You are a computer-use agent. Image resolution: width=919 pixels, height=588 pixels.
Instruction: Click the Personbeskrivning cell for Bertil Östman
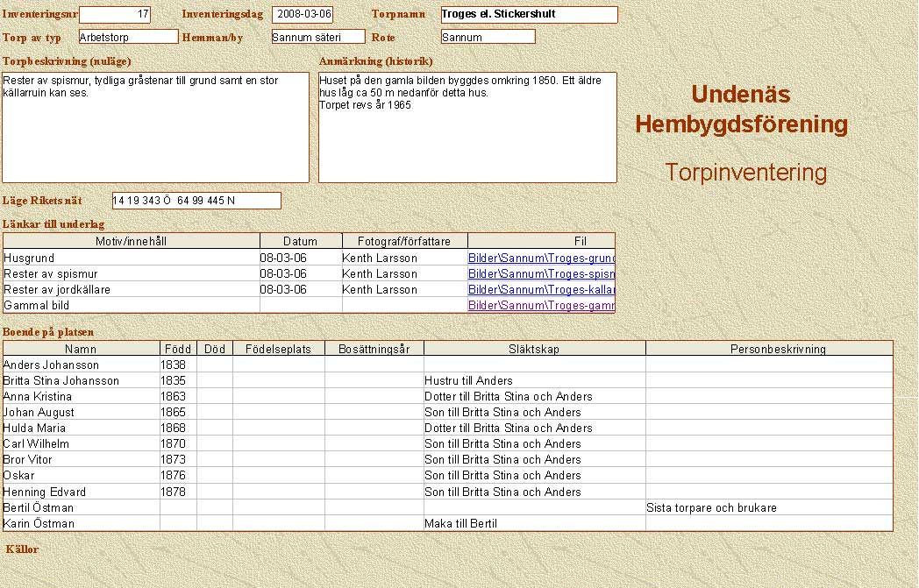[x=768, y=508]
